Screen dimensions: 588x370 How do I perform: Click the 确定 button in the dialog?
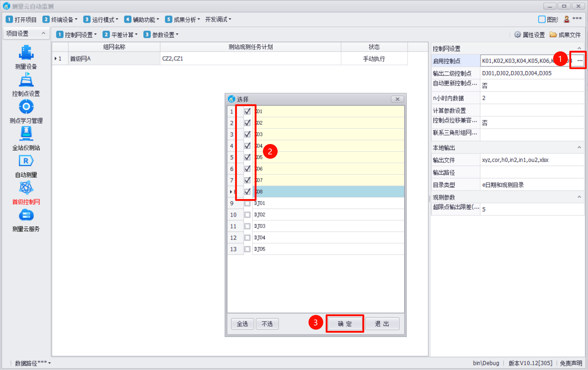coord(345,324)
